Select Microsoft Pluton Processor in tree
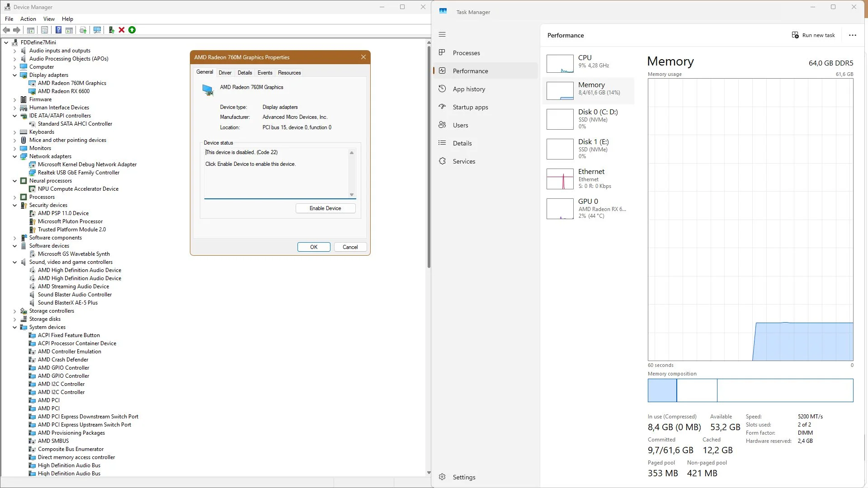868x488 pixels. [71, 221]
